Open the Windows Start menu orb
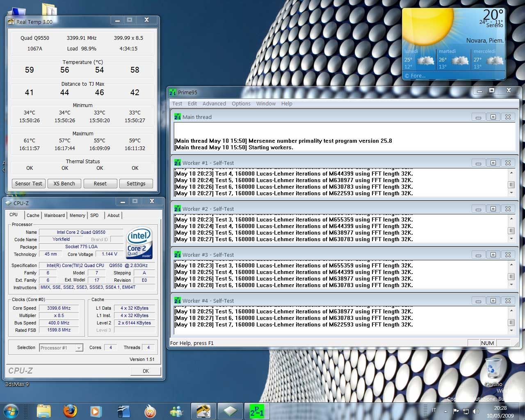525x420 pixels. (11, 411)
